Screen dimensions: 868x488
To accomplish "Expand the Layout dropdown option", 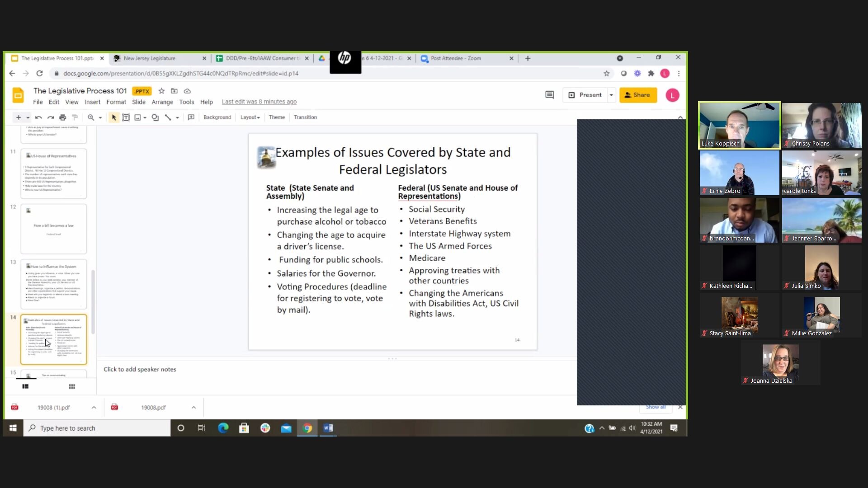I will tap(250, 117).
